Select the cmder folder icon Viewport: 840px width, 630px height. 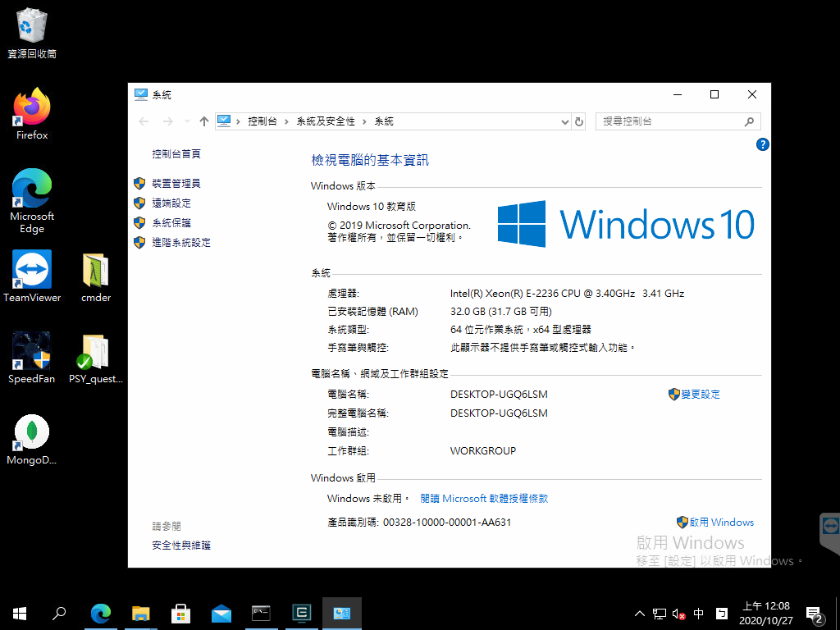(x=96, y=276)
